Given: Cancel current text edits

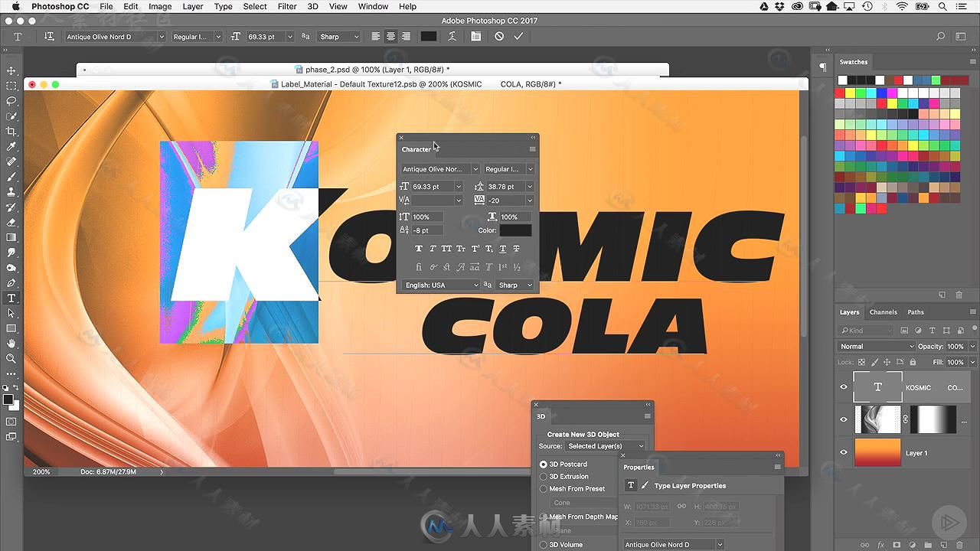Looking at the screenshot, I should pos(499,36).
